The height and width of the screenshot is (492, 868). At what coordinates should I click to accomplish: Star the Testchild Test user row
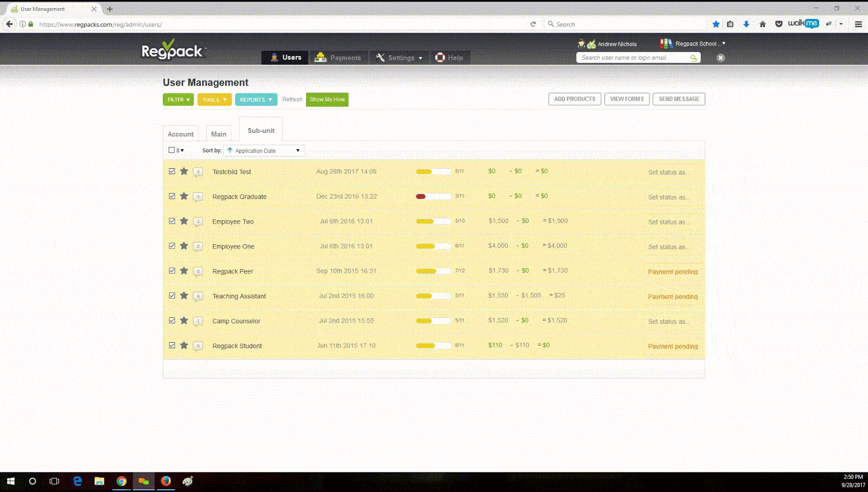(x=184, y=171)
